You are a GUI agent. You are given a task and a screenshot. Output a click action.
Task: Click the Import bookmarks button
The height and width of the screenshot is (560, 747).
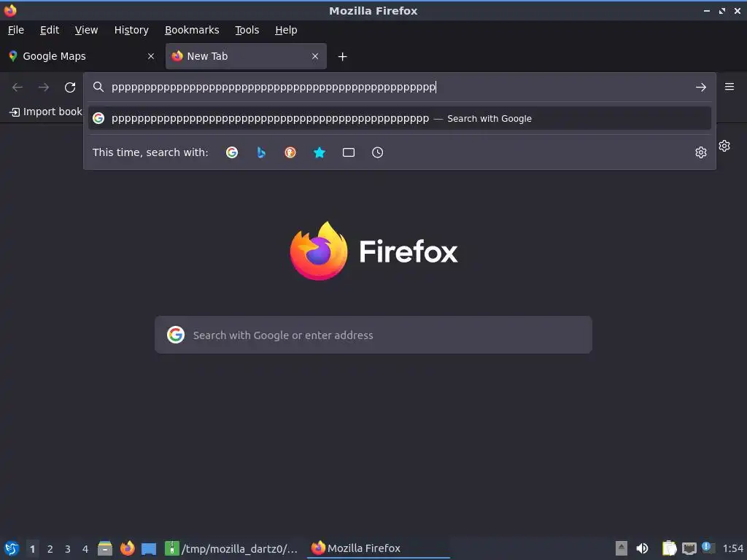(46, 112)
